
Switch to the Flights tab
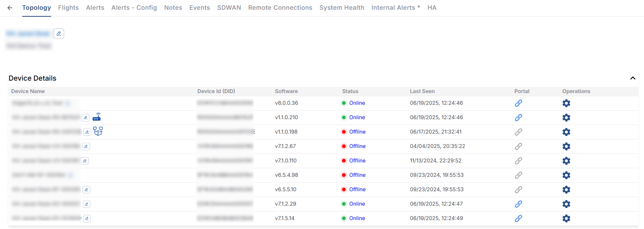68,8
